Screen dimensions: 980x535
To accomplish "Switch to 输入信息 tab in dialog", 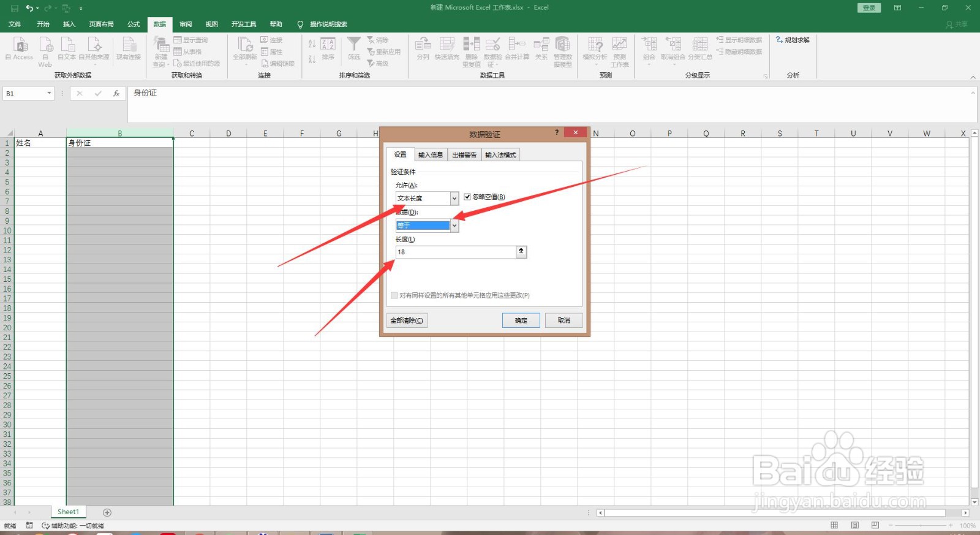I will (x=431, y=154).
